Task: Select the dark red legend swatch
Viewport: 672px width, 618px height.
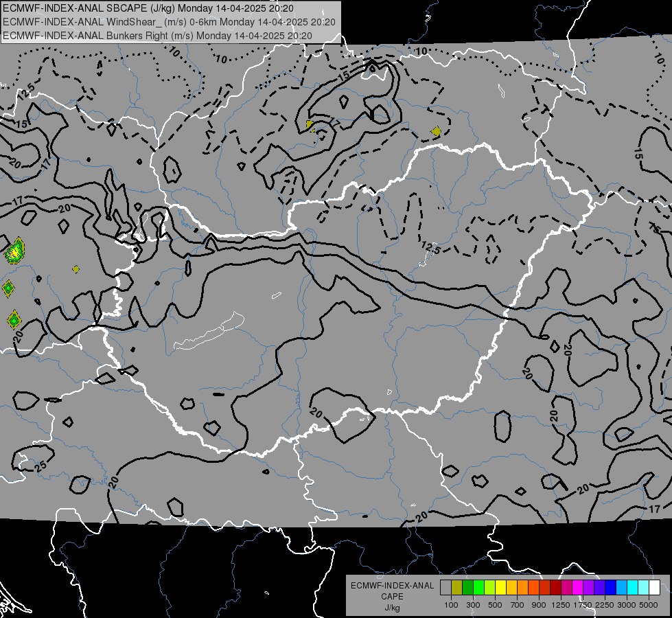Action: [x=556, y=588]
